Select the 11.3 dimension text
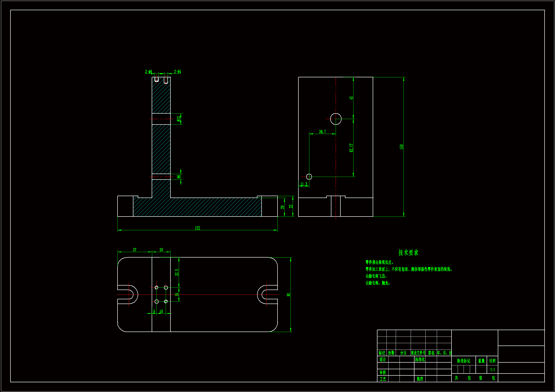 pos(304,184)
